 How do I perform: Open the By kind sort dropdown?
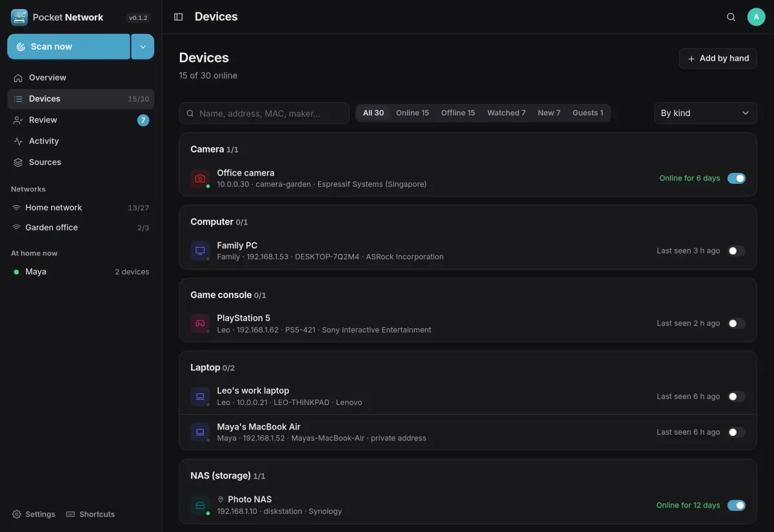coord(705,113)
